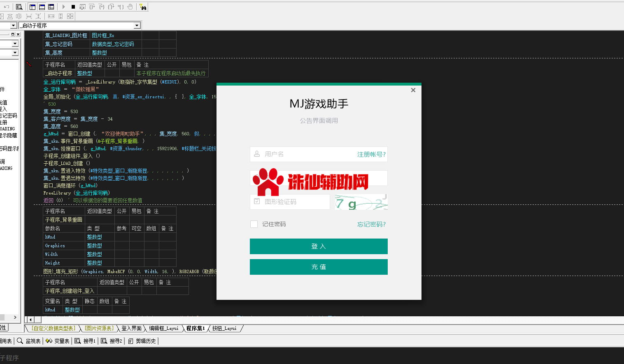Click into the 图形验证码 input field
This screenshot has width=624, height=364.
click(x=290, y=202)
